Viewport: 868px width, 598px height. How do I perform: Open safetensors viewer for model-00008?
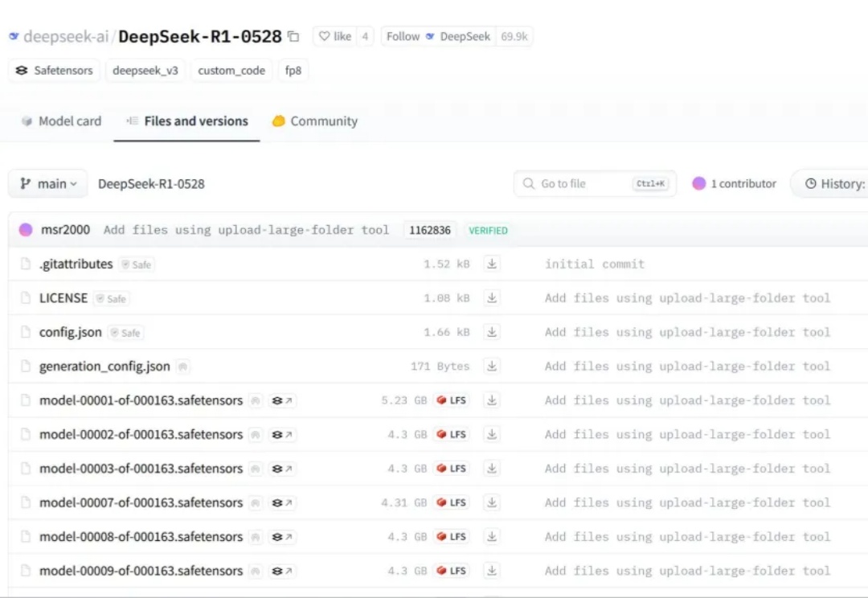click(x=282, y=537)
